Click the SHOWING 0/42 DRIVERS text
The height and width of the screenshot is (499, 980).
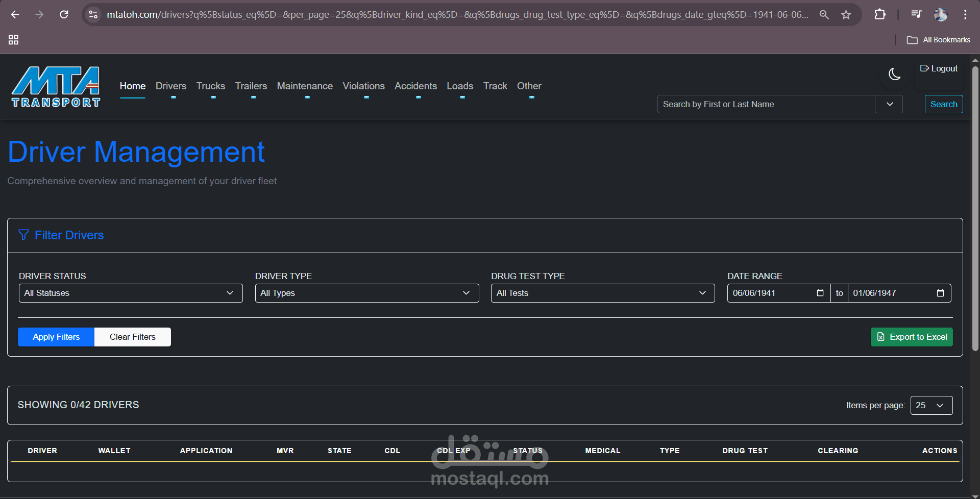[x=78, y=405]
